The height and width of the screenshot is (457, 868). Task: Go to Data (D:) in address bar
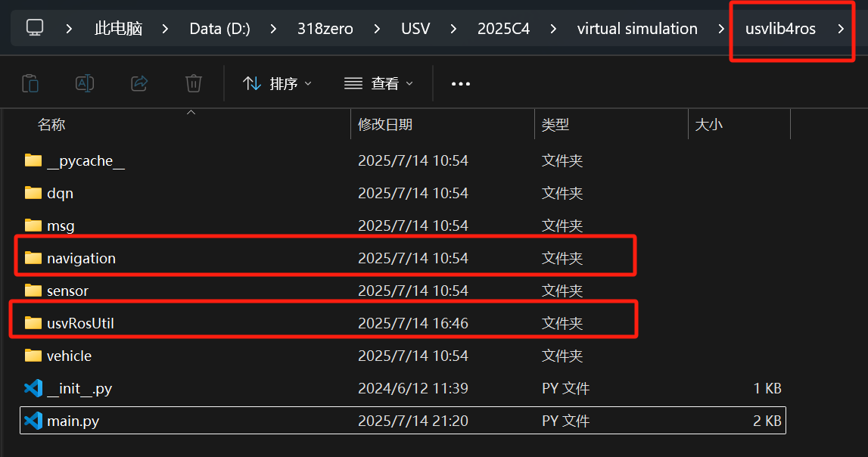[219, 29]
